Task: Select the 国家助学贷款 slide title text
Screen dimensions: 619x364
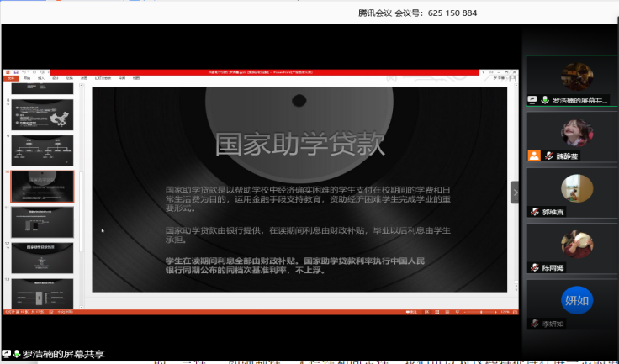Action: coord(299,144)
